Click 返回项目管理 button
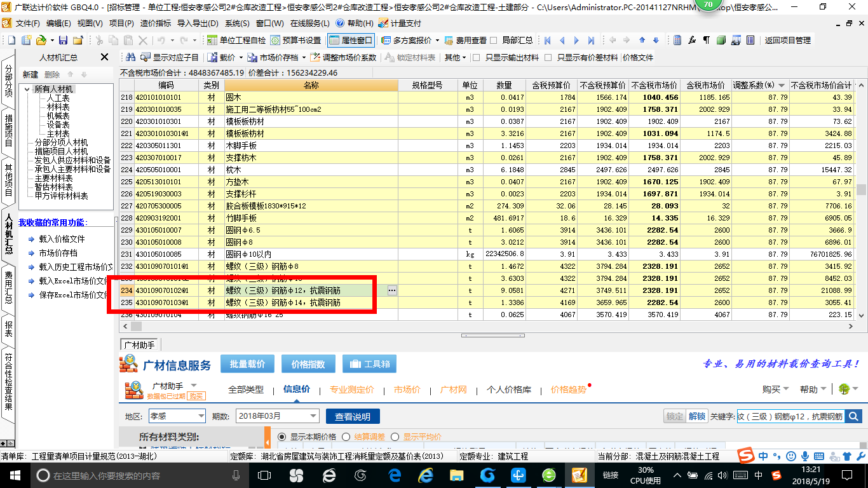The width and height of the screenshot is (868, 488). [787, 40]
